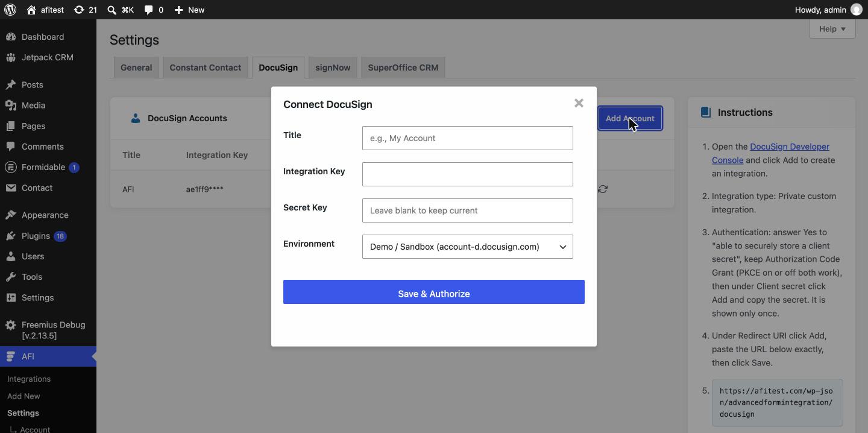Switch to the General tab

(x=136, y=68)
